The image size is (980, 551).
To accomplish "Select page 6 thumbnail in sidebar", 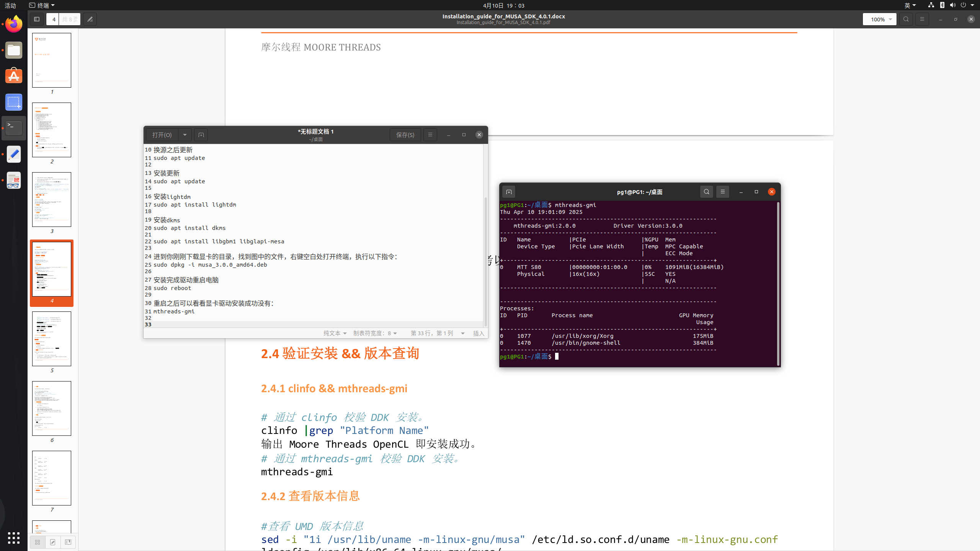I will point(52,409).
